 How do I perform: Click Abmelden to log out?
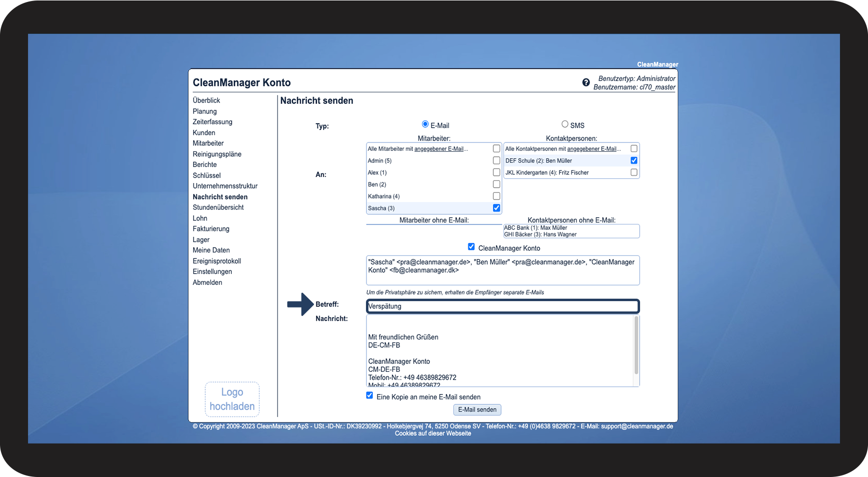coord(207,282)
